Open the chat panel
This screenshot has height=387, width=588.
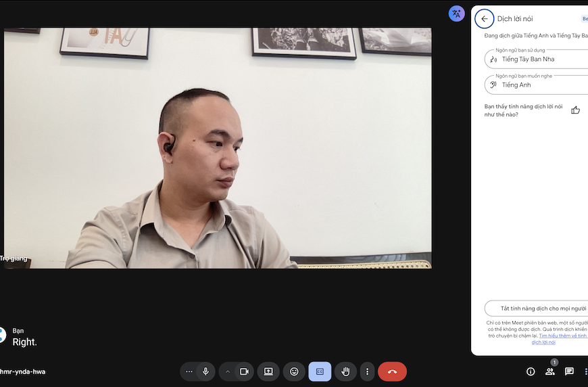pos(569,371)
